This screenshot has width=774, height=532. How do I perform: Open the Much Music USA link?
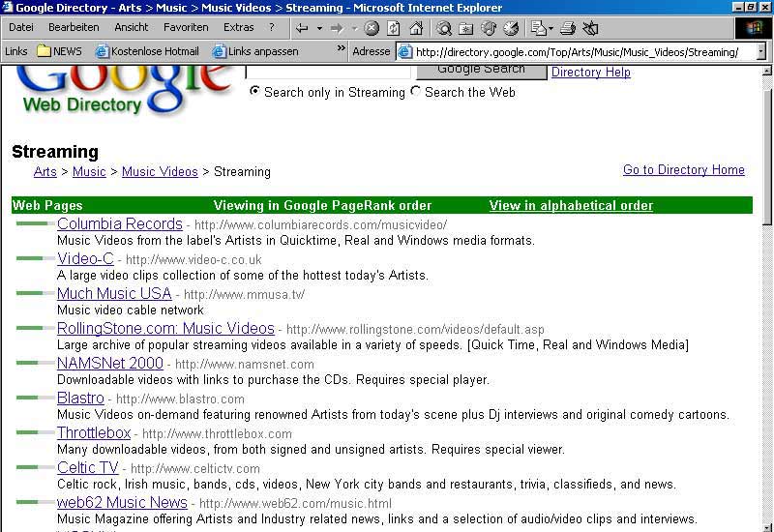114,294
